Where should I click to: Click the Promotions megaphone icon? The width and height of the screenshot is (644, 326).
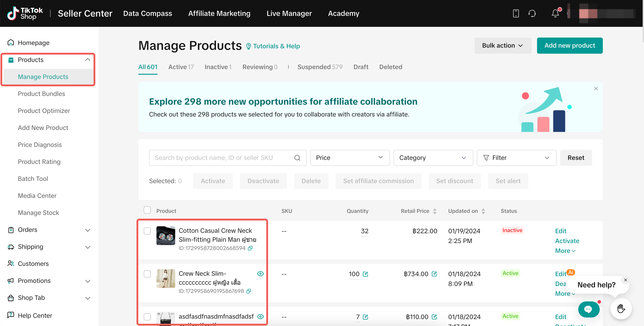coord(11,281)
